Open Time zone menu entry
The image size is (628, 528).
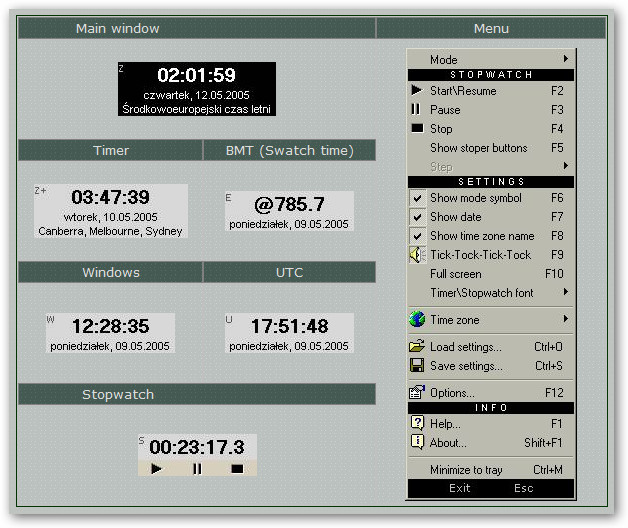click(x=491, y=320)
